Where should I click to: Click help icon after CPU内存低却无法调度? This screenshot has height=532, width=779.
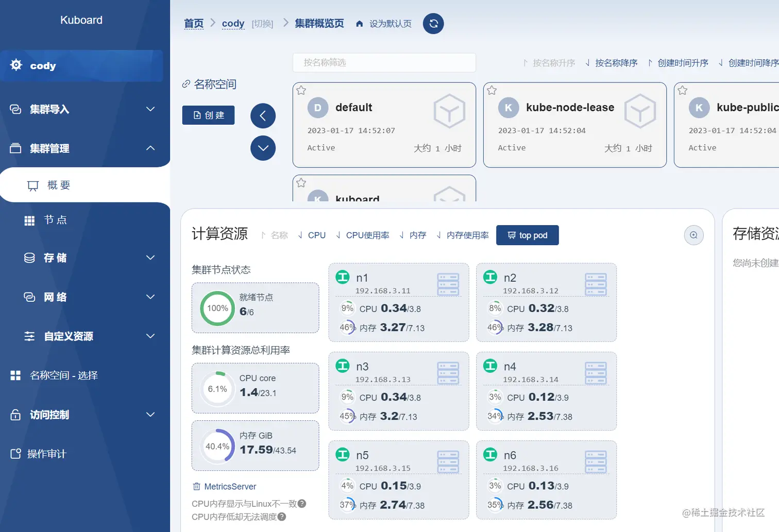[282, 517]
